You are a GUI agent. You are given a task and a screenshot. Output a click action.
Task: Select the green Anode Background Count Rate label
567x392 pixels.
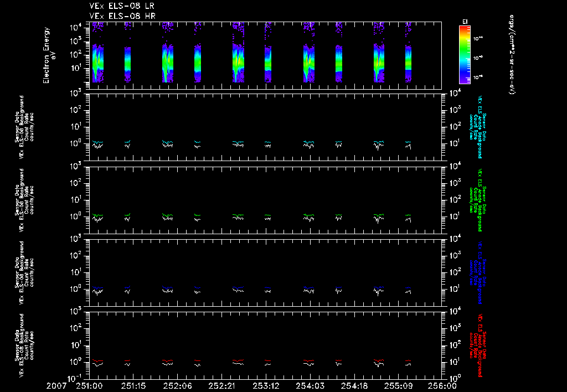[477, 200]
